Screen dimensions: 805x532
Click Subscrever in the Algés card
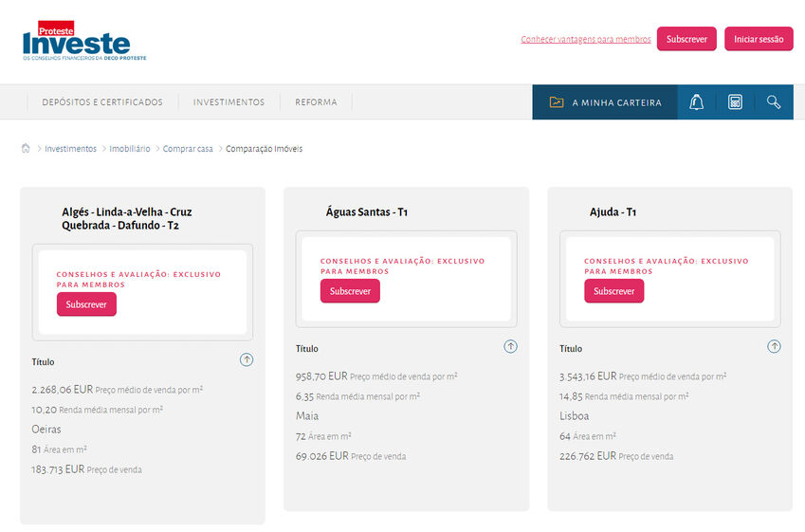(86, 304)
